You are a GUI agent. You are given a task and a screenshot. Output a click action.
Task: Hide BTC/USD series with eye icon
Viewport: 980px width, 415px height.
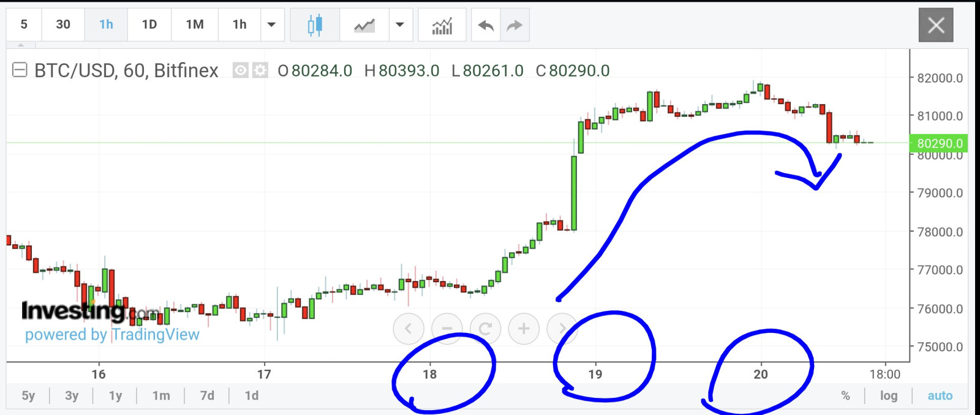241,70
